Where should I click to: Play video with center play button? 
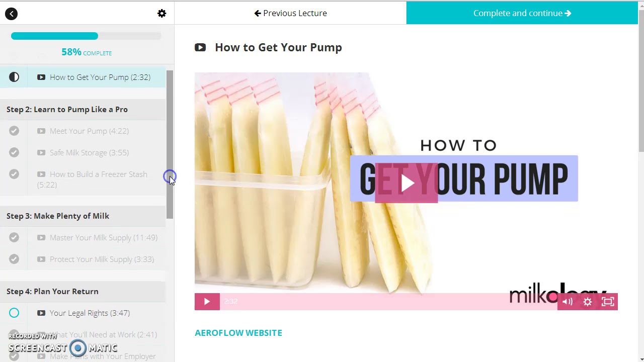(x=407, y=183)
